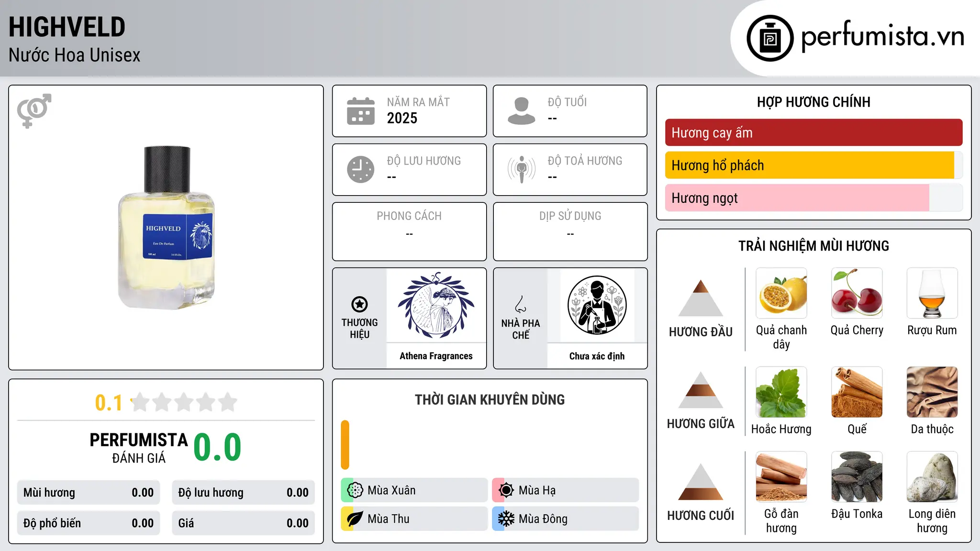Screen dimensions: 980x551
Task: Click the Đậu Tonka note name
Action: (x=857, y=514)
